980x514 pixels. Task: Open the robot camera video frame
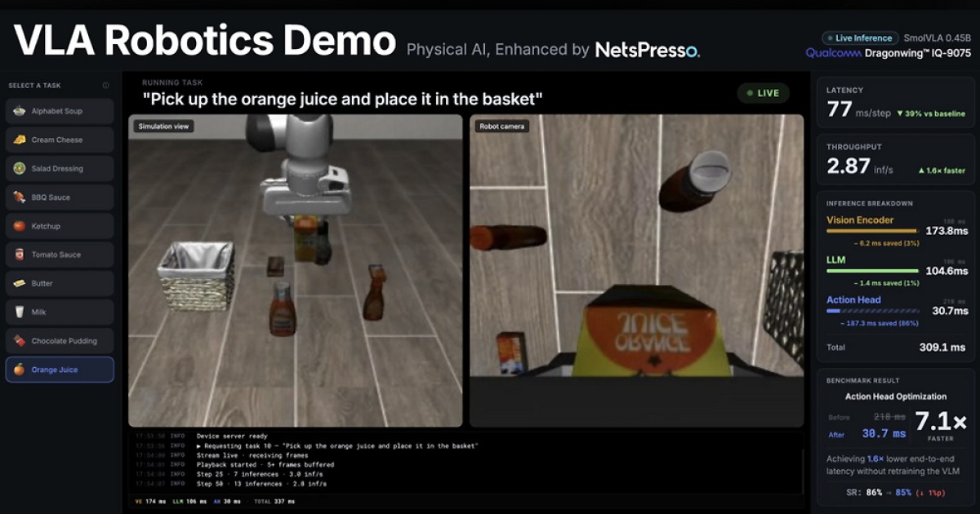tap(636, 270)
